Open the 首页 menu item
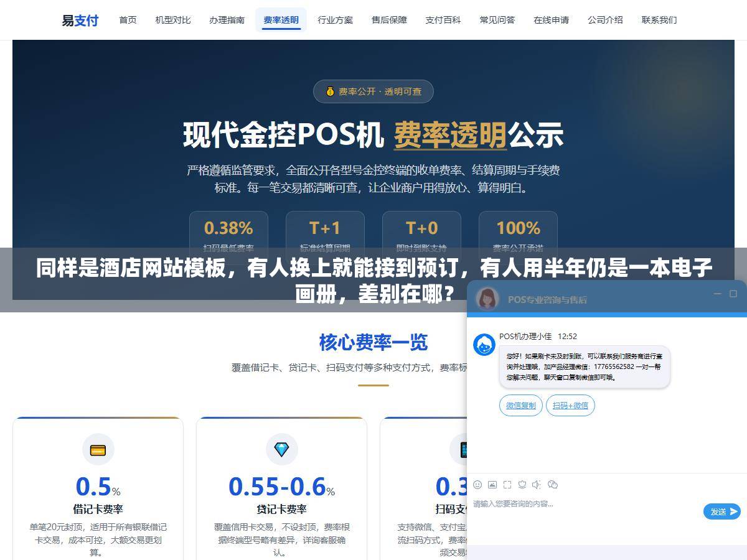747x560 pixels. 128,20
